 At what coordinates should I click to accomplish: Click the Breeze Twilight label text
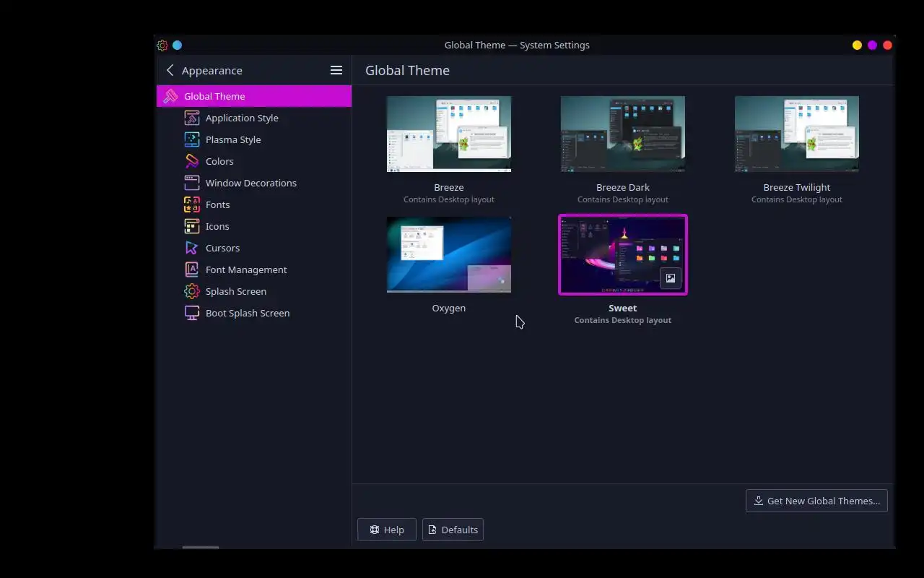click(797, 187)
